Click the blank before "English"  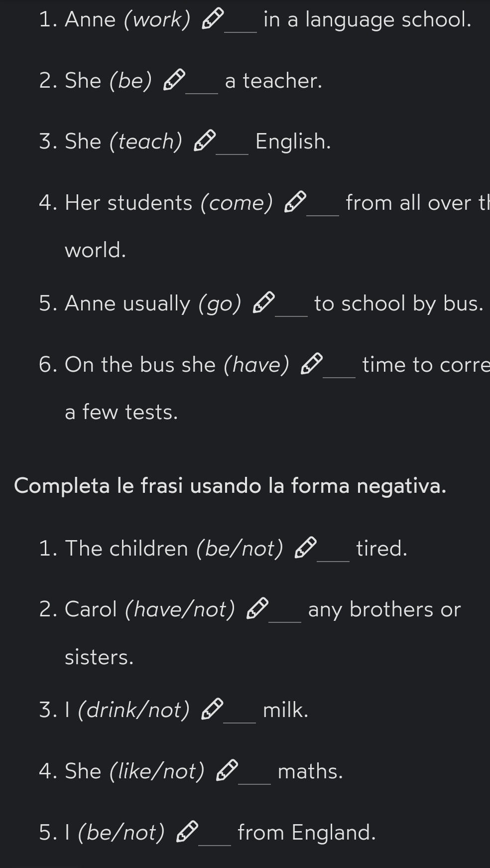coord(232,147)
